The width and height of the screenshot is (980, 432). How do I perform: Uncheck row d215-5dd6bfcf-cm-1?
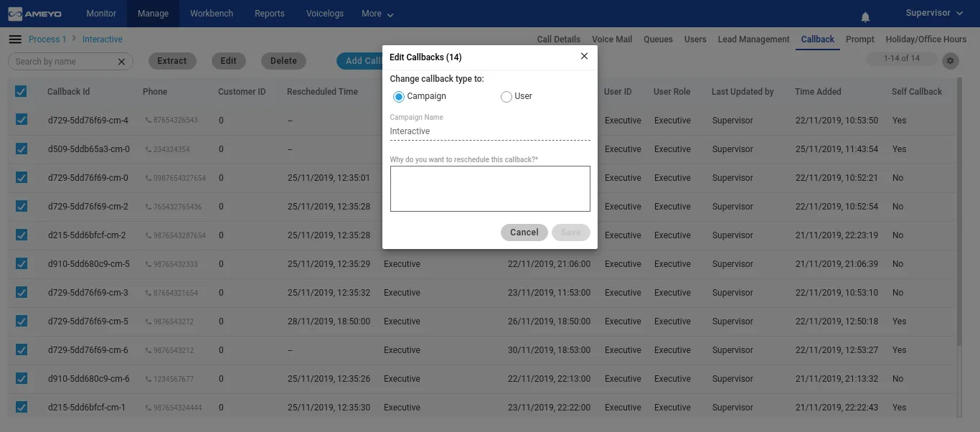tap(21, 407)
